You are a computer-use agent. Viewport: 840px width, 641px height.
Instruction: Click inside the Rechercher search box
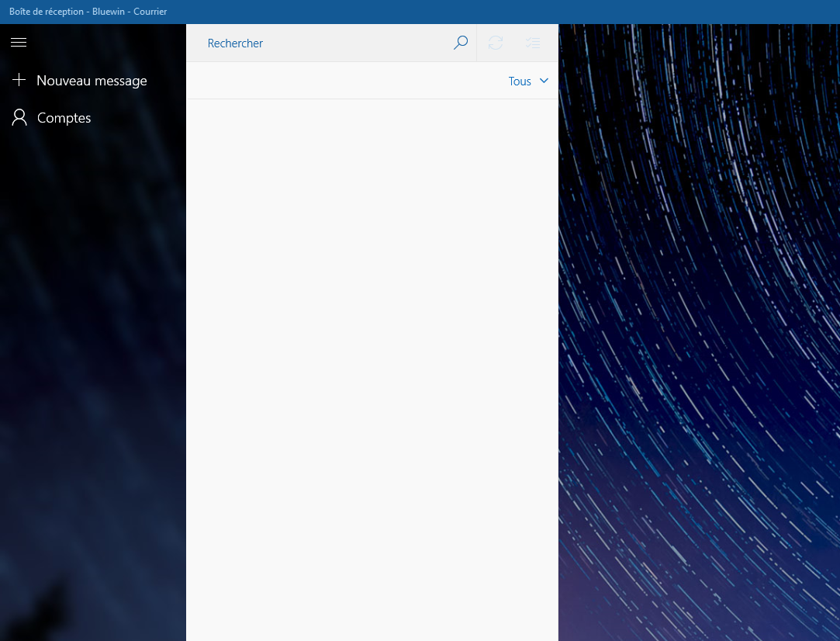point(310,43)
